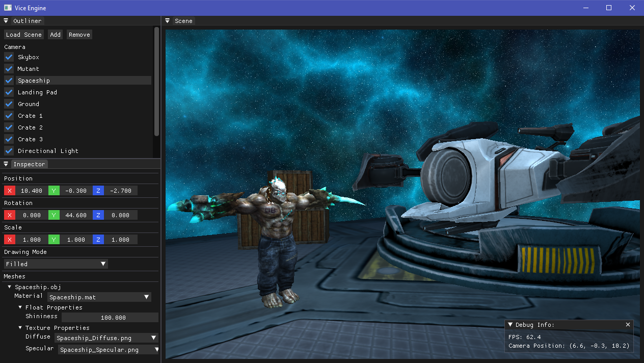
Task: Click the Scale Z value field
Action: pos(120,240)
